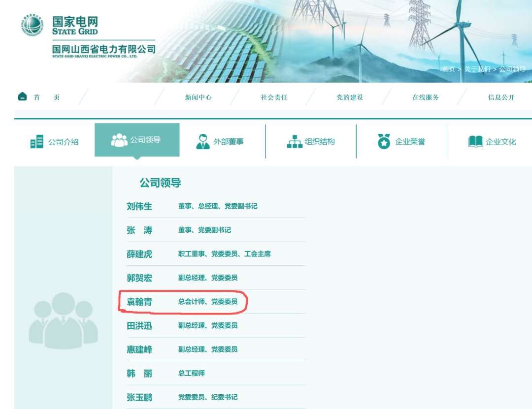Switch to the 外部董事 tab
Viewport: 532px width, 409px height.
220,142
